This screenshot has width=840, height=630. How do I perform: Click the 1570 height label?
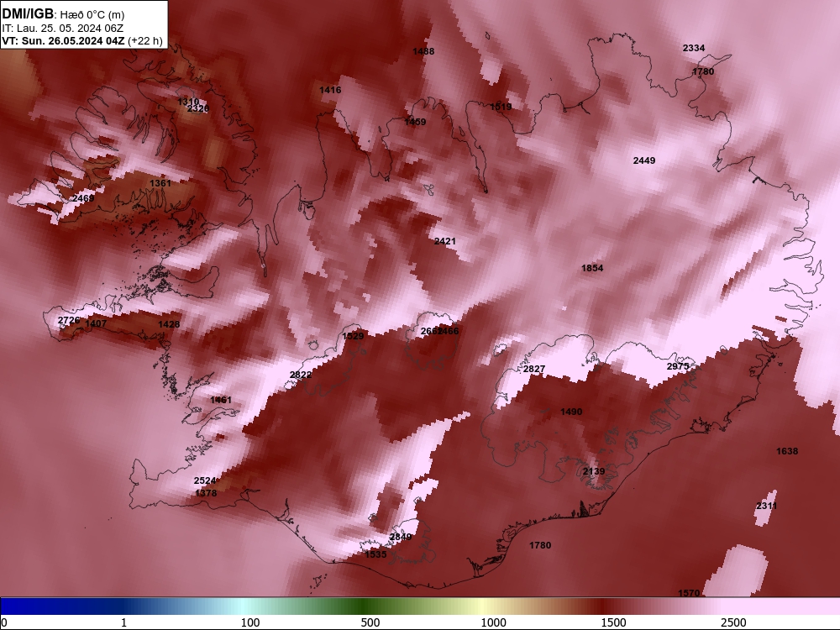[689, 594]
